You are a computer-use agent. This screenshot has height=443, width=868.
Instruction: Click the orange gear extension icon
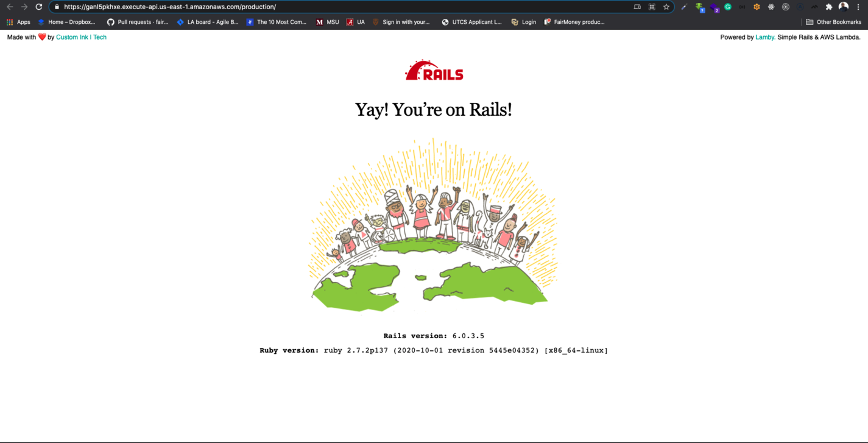click(757, 7)
